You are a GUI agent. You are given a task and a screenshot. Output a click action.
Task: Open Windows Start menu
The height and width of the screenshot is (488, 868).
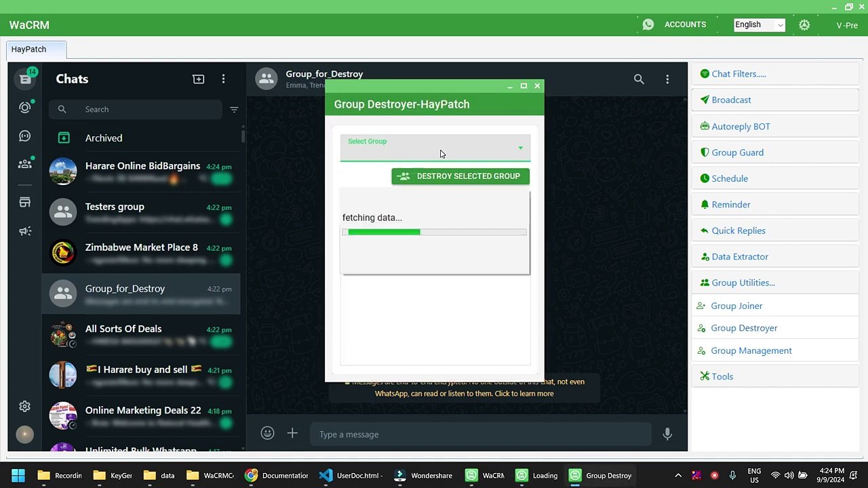pos(18,475)
